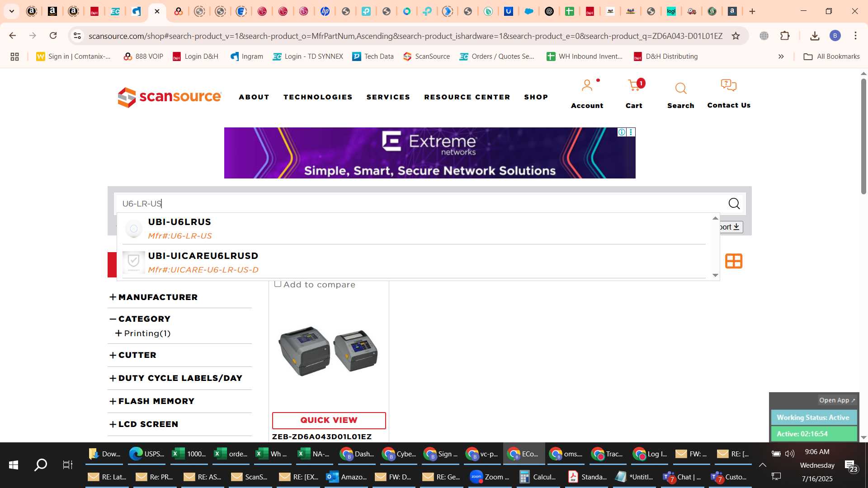Viewport: 868px width, 488px height.
Task: Switch to grid view icon
Action: click(x=734, y=261)
